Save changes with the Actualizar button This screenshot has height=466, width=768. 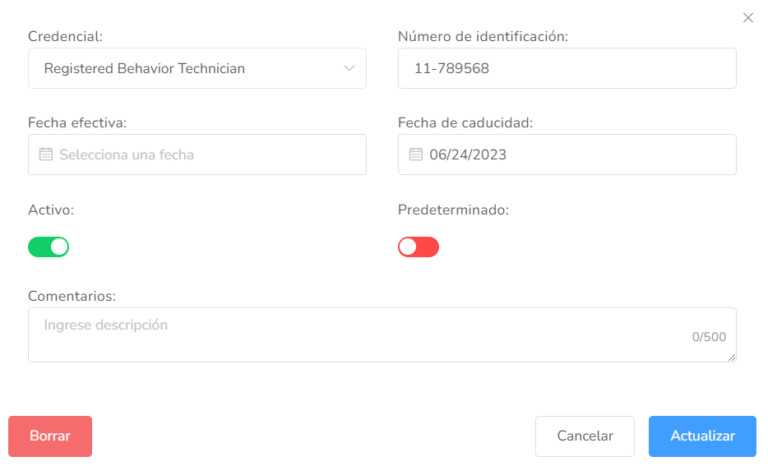pyautogui.click(x=702, y=436)
